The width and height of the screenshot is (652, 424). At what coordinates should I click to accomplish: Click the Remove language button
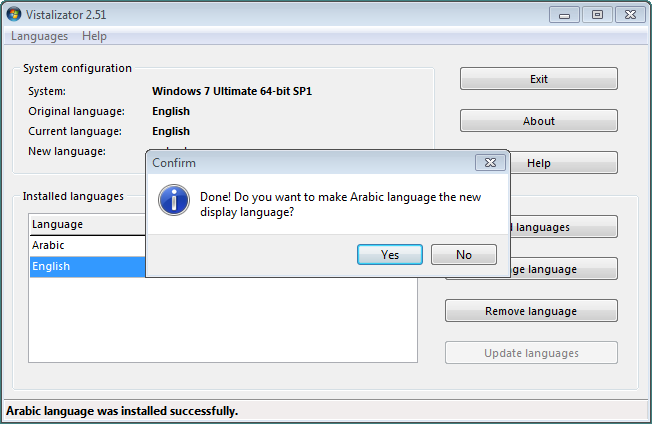531,311
